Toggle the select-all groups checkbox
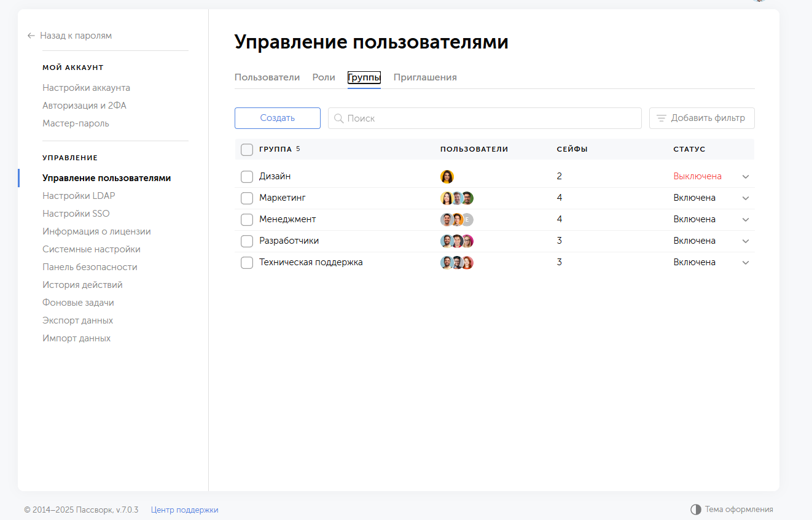The width and height of the screenshot is (812, 520). coord(247,150)
